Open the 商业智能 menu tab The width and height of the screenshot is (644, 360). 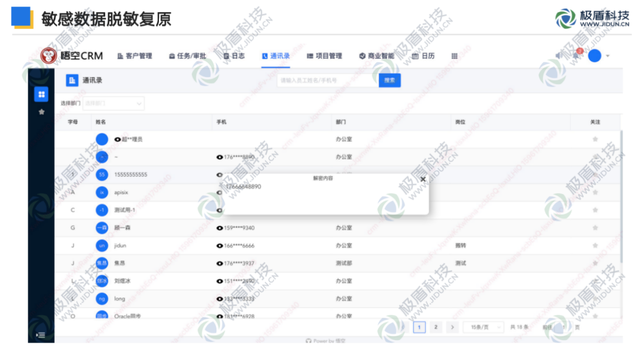pyautogui.click(x=377, y=56)
